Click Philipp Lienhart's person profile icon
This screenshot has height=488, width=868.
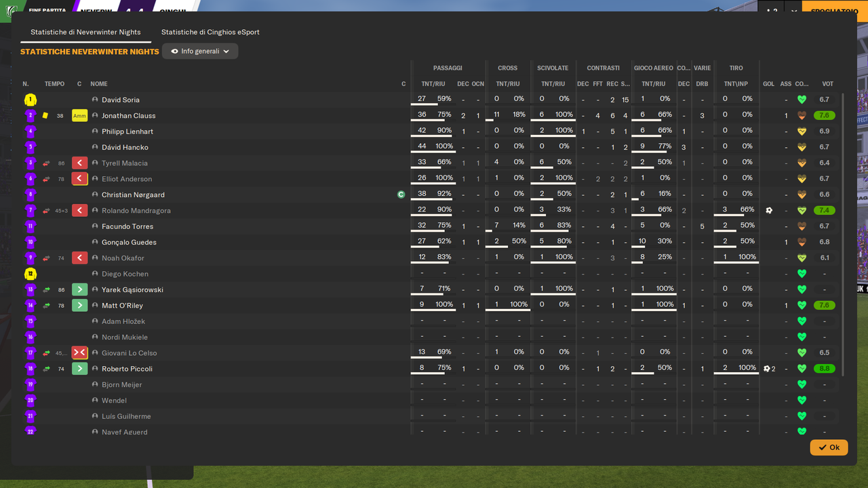point(95,131)
